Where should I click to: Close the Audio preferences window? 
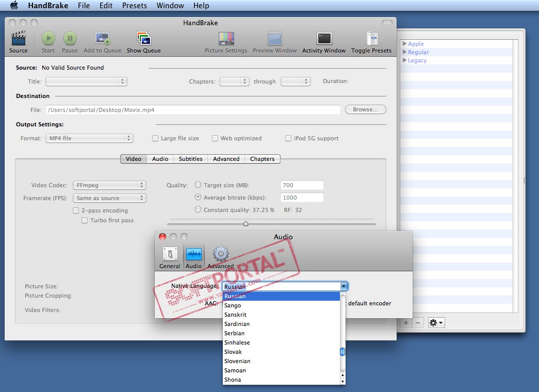[x=162, y=237]
